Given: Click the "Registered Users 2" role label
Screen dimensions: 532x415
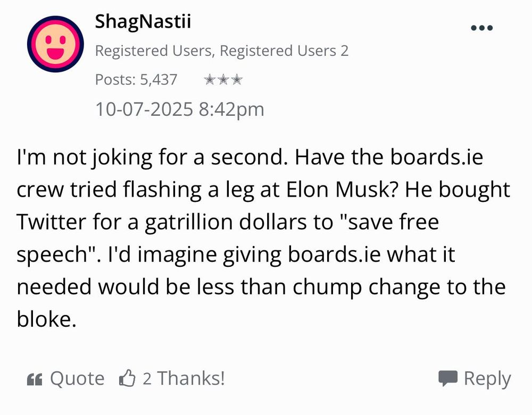Looking at the screenshot, I should coord(284,51).
